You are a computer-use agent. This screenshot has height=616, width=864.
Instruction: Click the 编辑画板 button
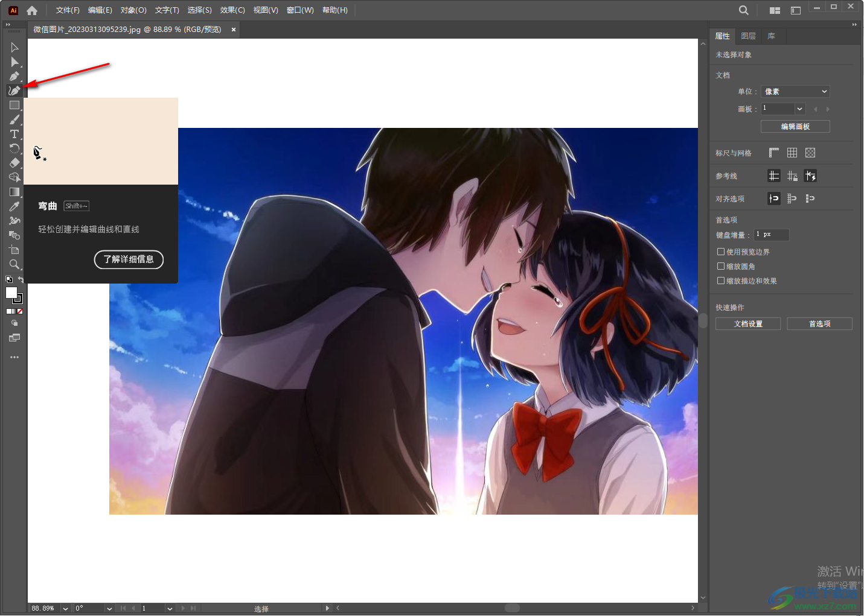(x=795, y=126)
